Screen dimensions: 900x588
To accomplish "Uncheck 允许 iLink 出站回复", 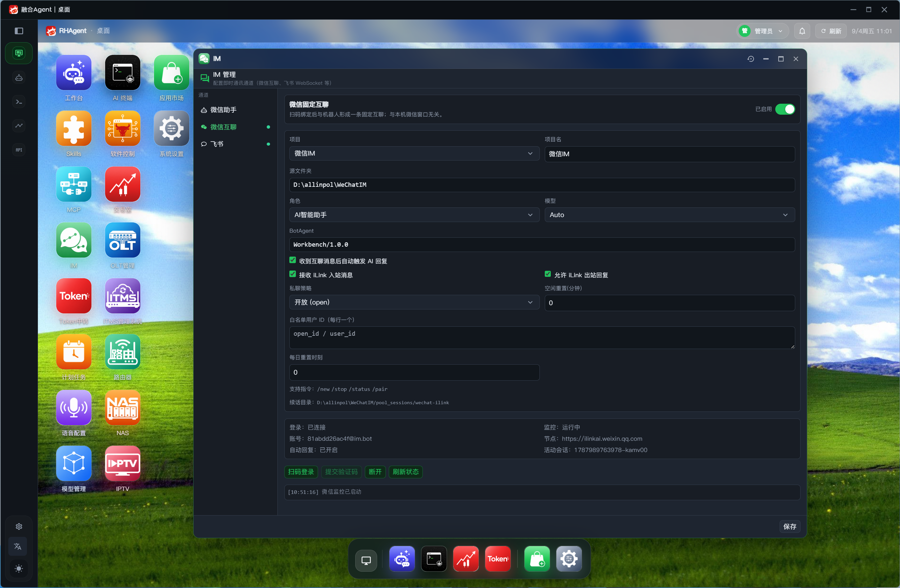I will pos(548,274).
